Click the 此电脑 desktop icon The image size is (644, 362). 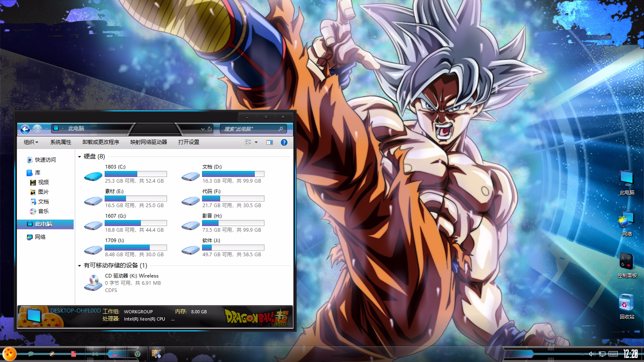pyautogui.click(x=627, y=183)
